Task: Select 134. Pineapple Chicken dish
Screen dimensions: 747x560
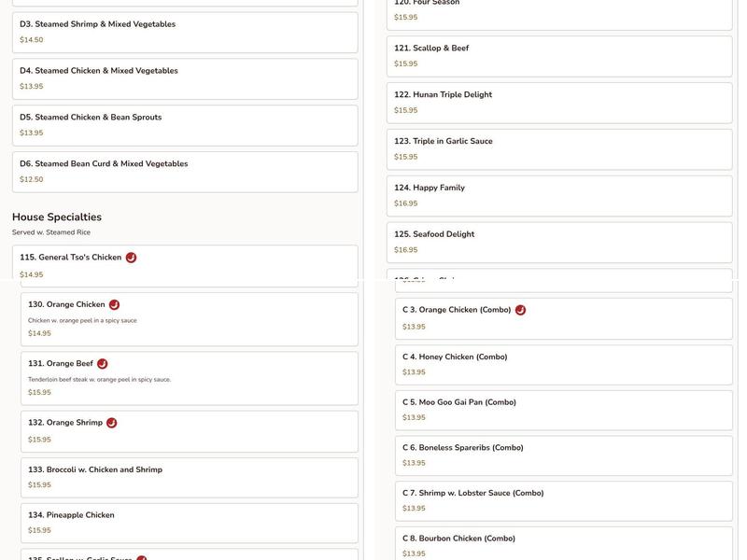Action: click(x=190, y=523)
